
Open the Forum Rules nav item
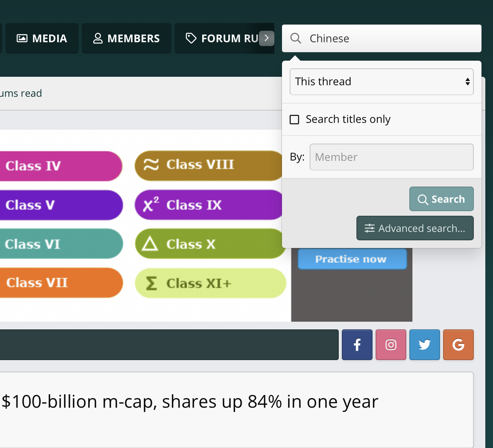coord(223,38)
